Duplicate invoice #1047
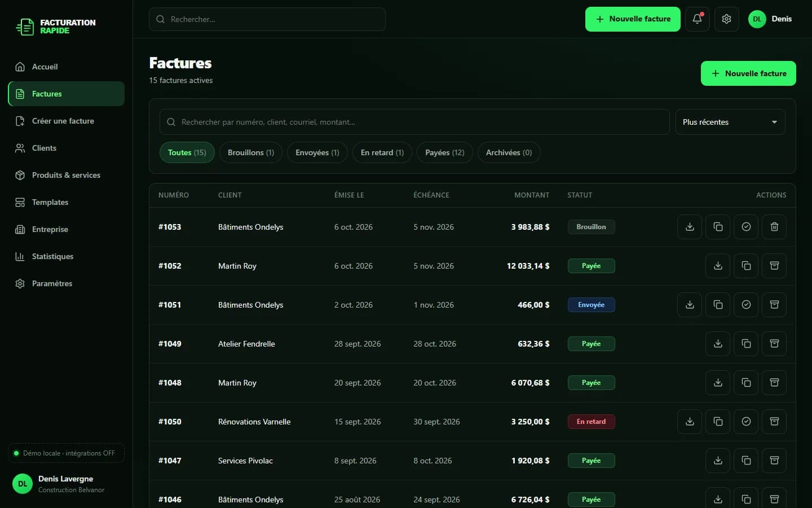The image size is (812, 508). [x=746, y=461]
